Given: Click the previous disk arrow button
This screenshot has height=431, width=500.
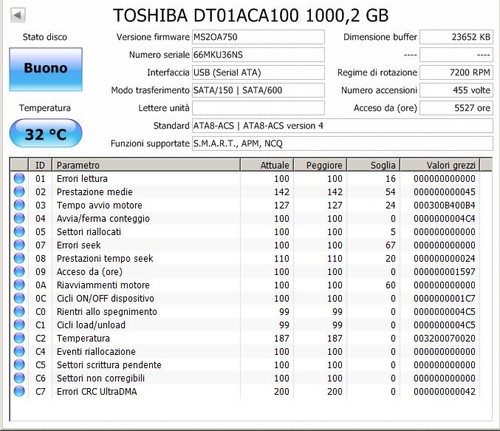Looking at the screenshot, I should tap(18, 15).
